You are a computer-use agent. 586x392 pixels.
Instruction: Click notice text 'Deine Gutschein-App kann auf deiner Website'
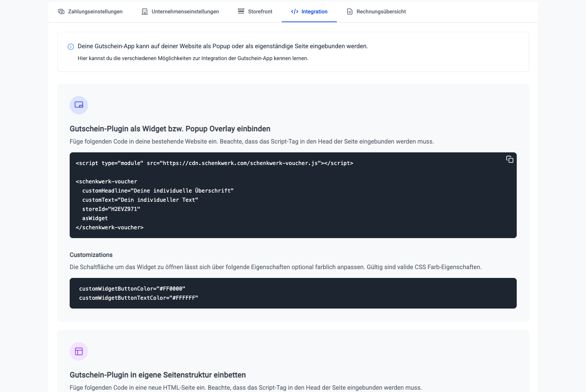139,46
